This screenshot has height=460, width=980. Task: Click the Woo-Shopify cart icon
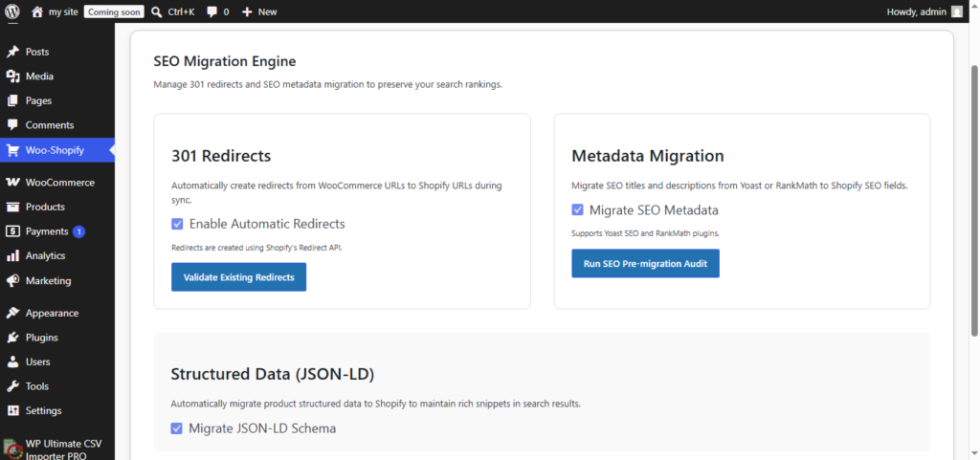[x=12, y=150]
